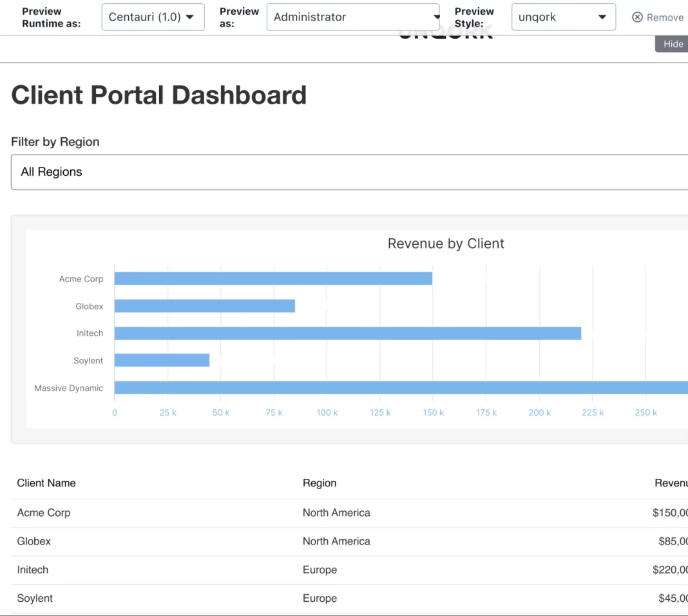Screen dimensions: 688x616
Task: Open the Filter by Region All Regions select
Action: click(349, 172)
